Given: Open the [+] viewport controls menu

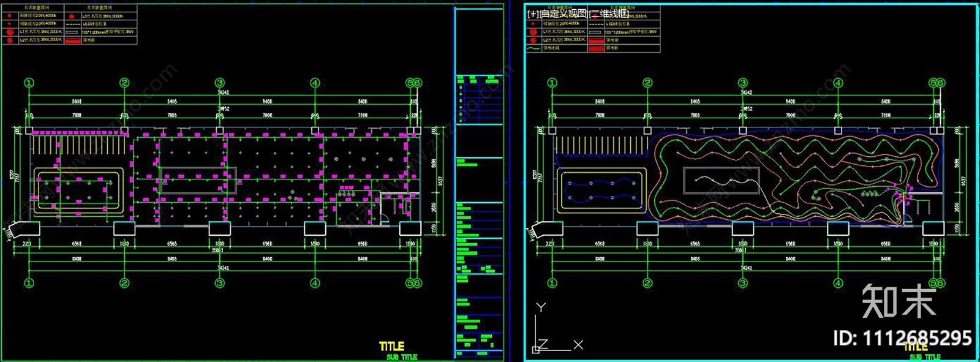Looking at the screenshot, I should [533, 13].
